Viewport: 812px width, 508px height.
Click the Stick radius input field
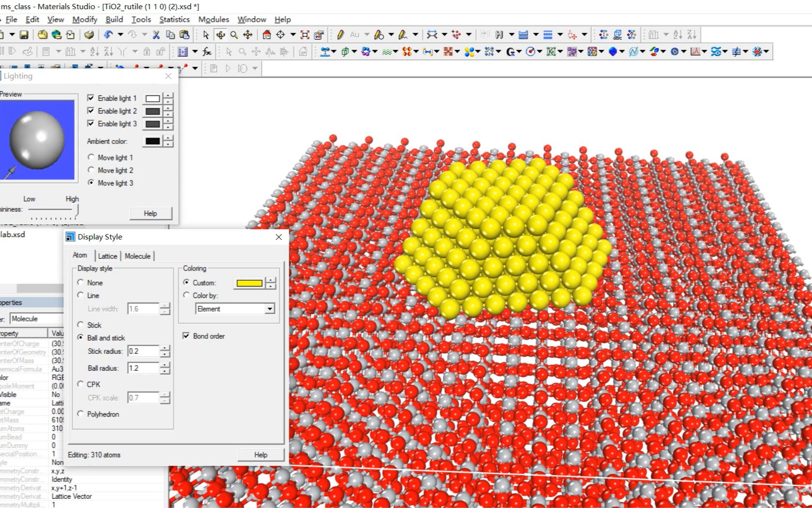tap(143, 351)
